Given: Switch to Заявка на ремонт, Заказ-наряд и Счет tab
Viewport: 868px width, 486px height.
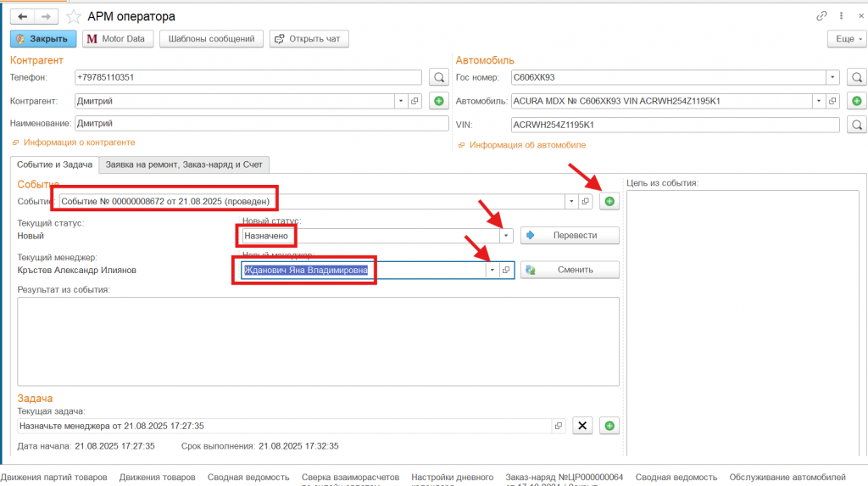Looking at the screenshot, I should (x=183, y=164).
